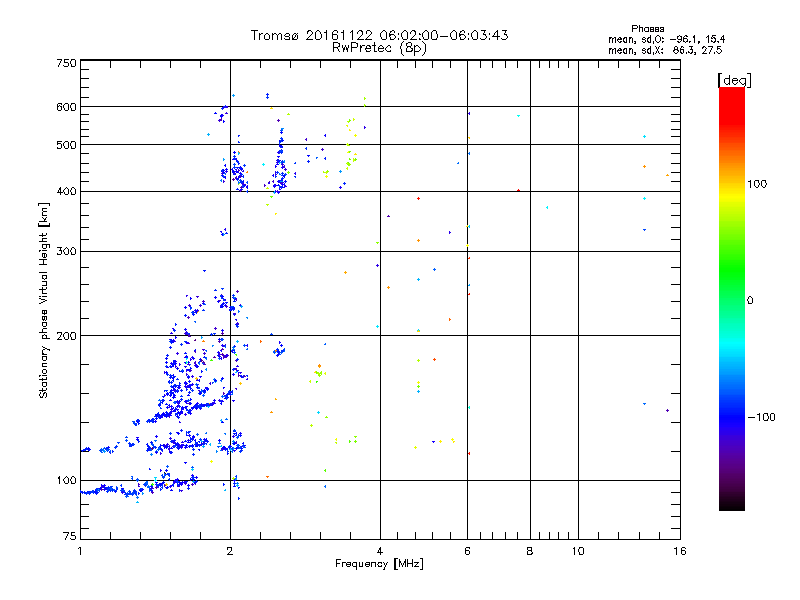Screen dimensions: 800x600
Task: Click the y-axis tick label '750'
Action: [66, 63]
